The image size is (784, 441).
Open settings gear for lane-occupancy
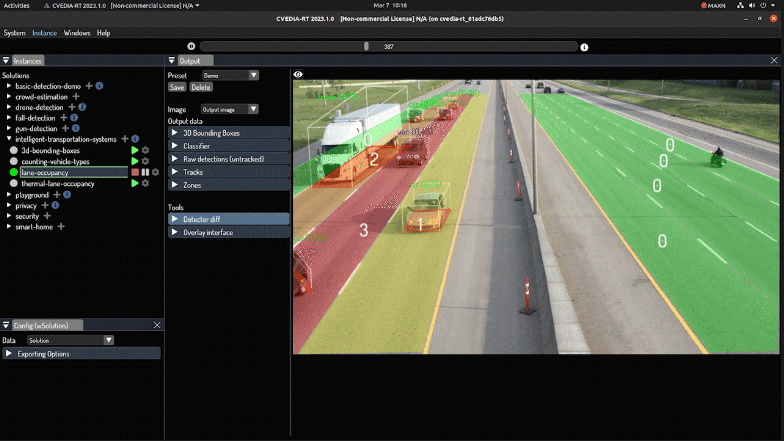pyautogui.click(x=155, y=172)
